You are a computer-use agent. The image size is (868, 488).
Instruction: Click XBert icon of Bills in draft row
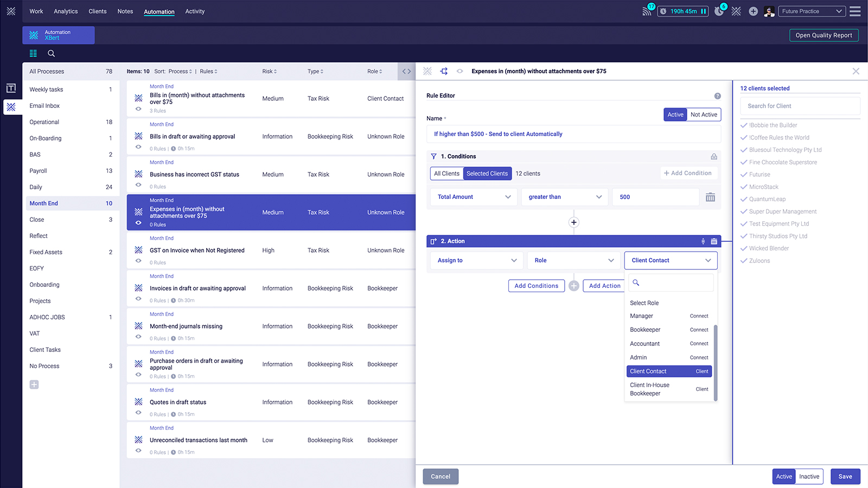[138, 136]
